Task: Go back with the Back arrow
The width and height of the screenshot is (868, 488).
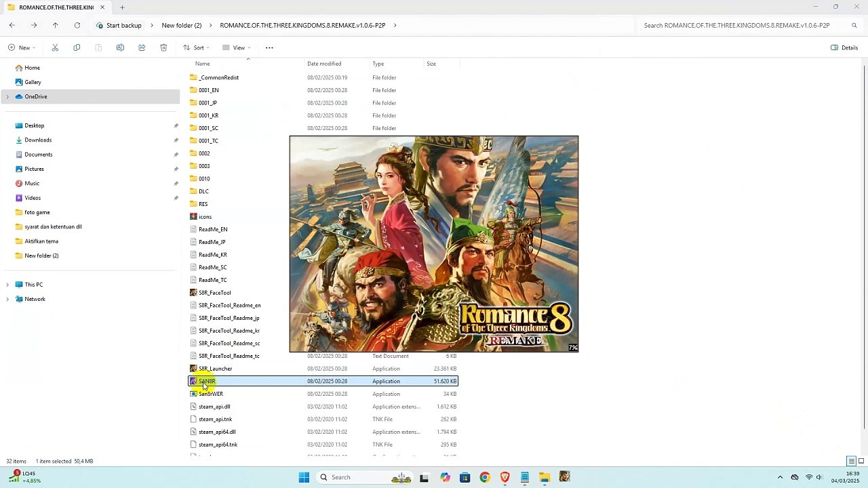Action: pyautogui.click(x=12, y=25)
